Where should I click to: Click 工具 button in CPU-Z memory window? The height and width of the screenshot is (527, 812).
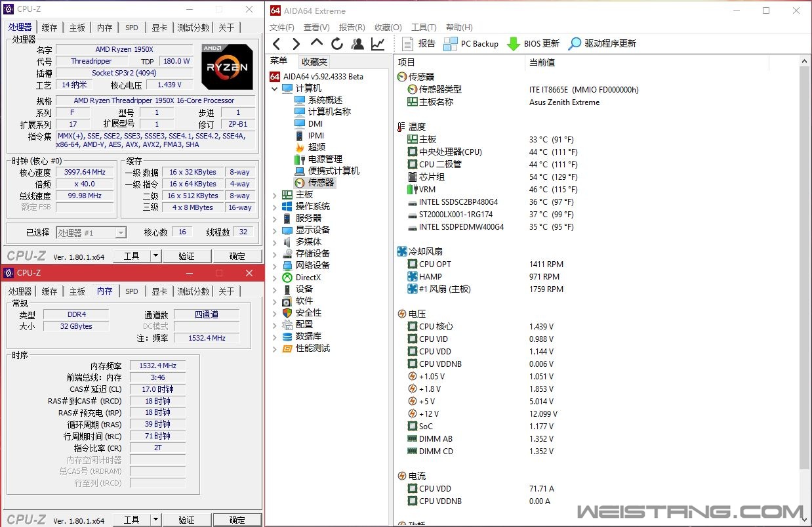pyautogui.click(x=132, y=520)
